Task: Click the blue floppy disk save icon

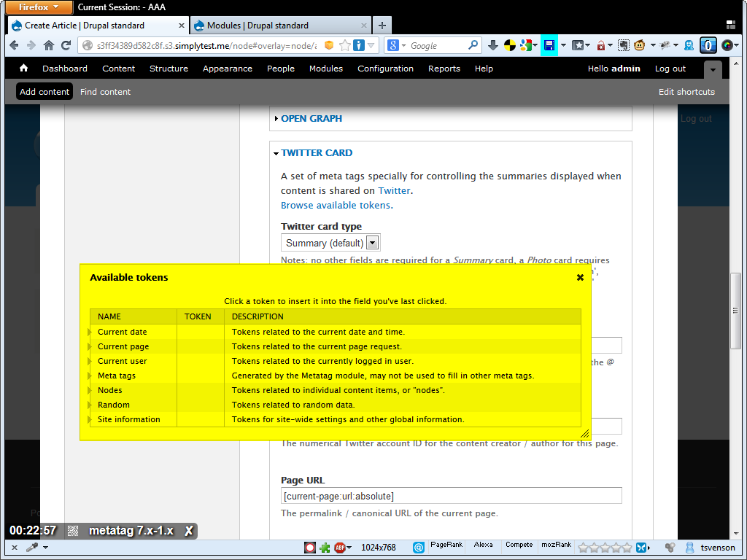Action: pyautogui.click(x=549, y=45)
